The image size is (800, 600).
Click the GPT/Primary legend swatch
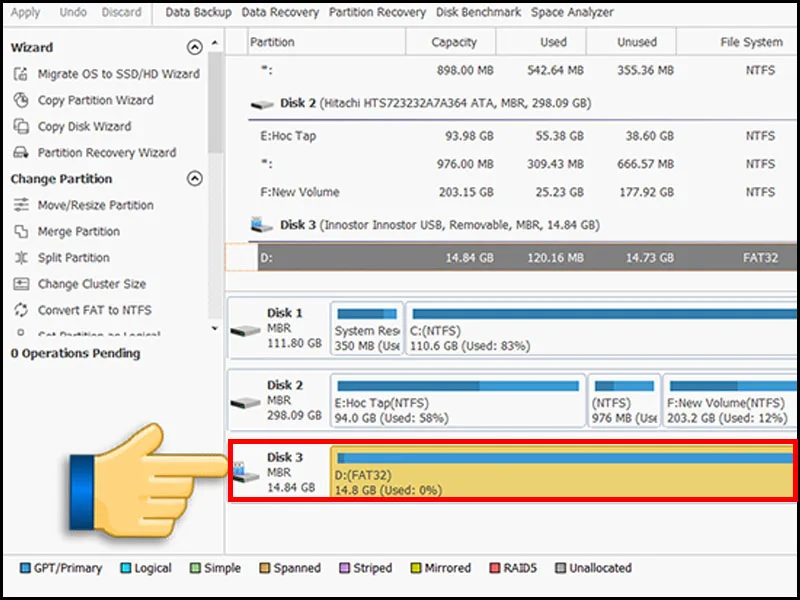[25, 568]
